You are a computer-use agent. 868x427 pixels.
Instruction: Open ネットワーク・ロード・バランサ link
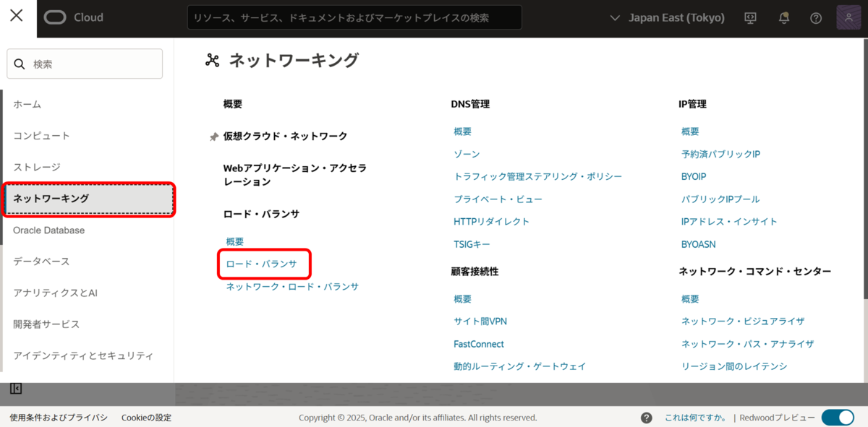point(292,286)
